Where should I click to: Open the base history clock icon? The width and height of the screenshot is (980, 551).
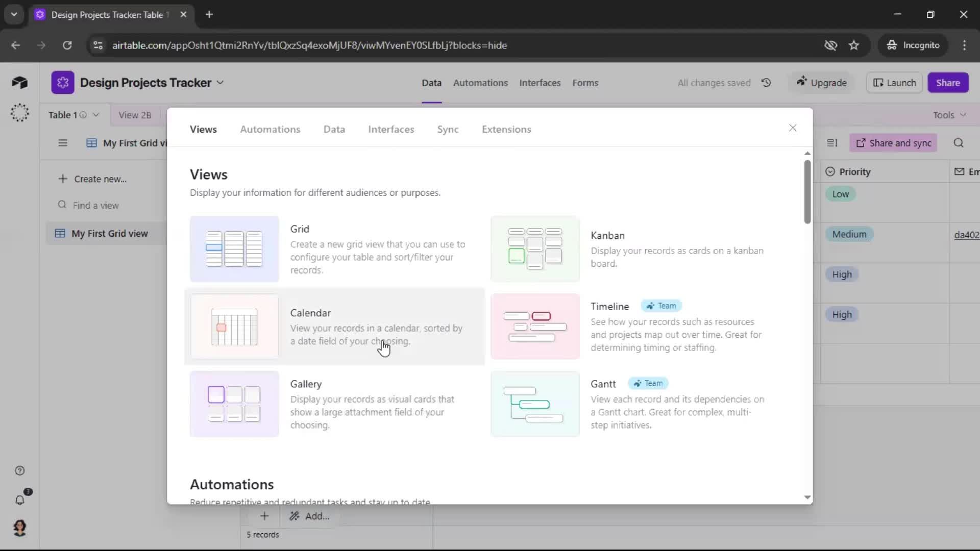pyautogui.click(x=766, y=83)
